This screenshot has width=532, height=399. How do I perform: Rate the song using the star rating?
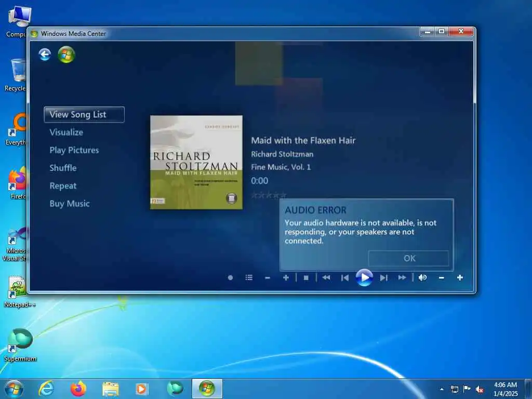click(x=269, y=195)
